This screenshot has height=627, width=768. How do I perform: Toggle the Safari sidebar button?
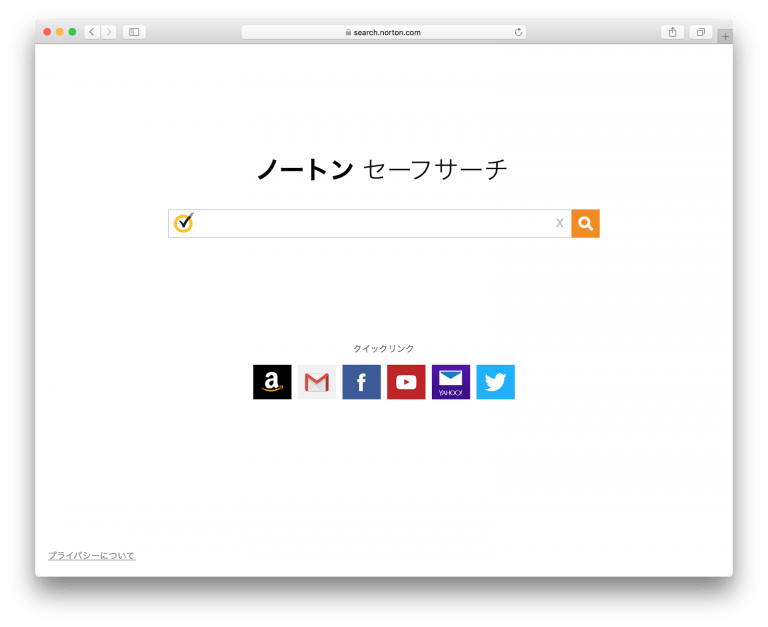(134, 32)
